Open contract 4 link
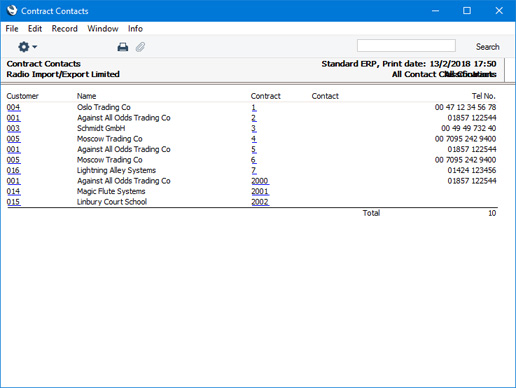This screenshot has width=516, height=388. (254, 139)
